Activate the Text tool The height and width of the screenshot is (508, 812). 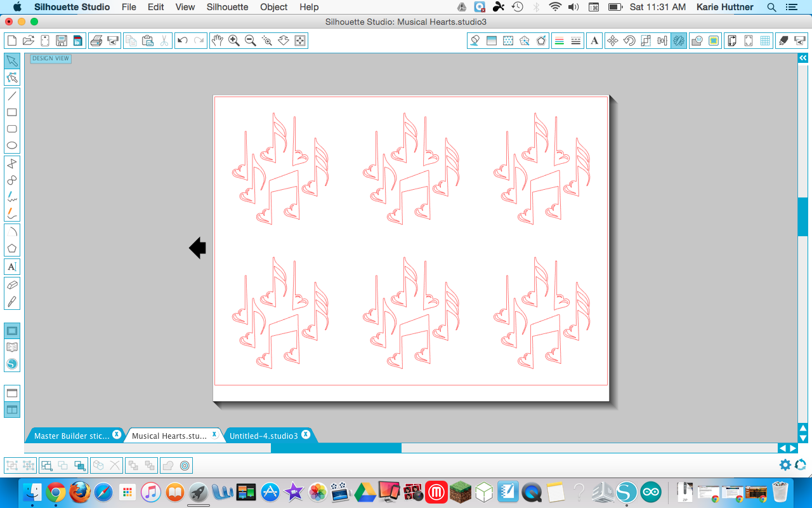point(11,266)
